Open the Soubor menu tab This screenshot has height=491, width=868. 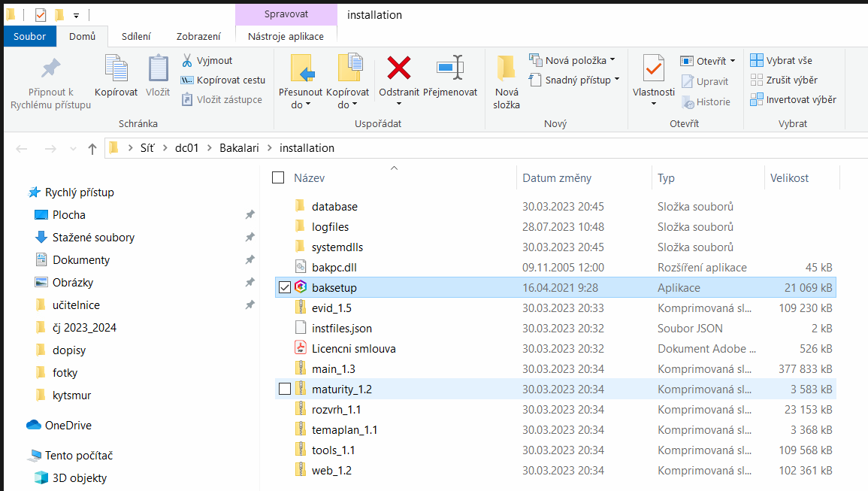click(x=29, y=36)
